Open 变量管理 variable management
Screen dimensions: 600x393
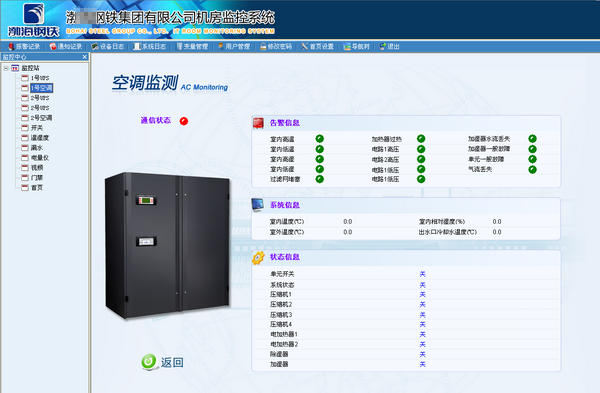(192, 47)
